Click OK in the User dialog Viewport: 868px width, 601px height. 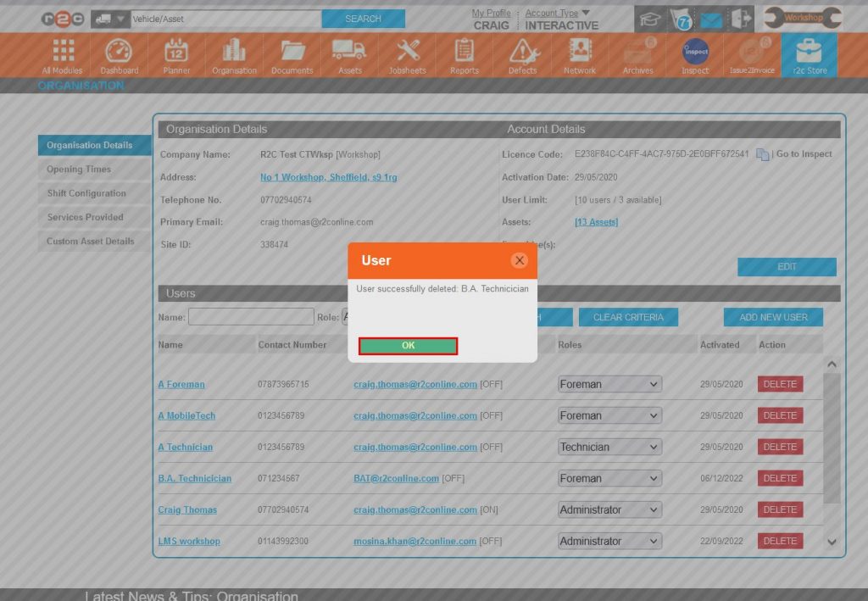click(408, 346)
